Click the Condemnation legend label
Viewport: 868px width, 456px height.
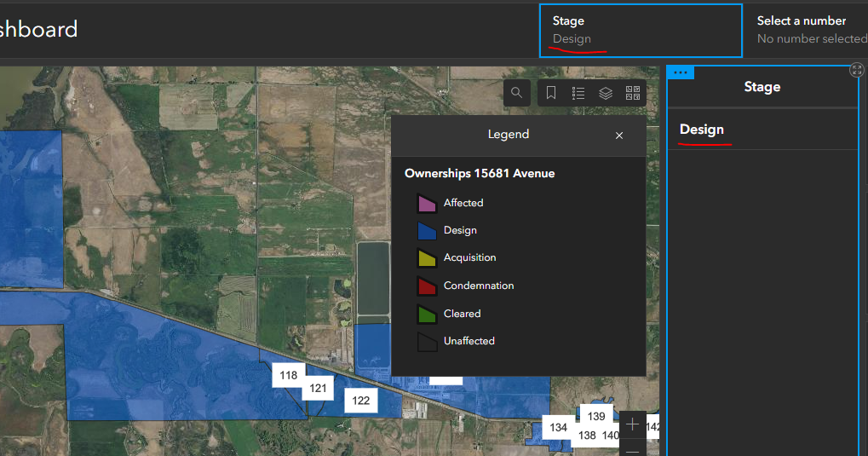pyautogui.click(x=479, y=286)
